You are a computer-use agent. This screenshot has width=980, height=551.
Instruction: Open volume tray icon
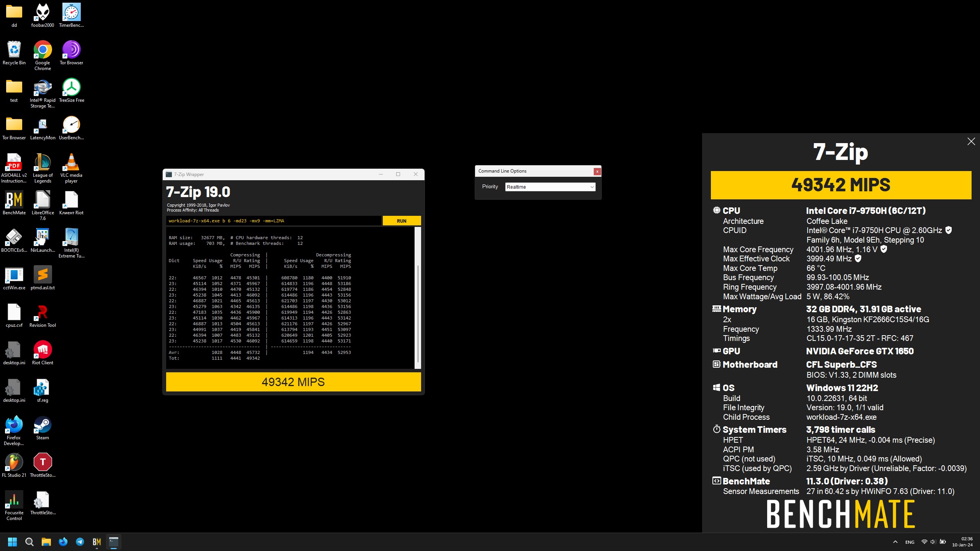click(933, 542)
